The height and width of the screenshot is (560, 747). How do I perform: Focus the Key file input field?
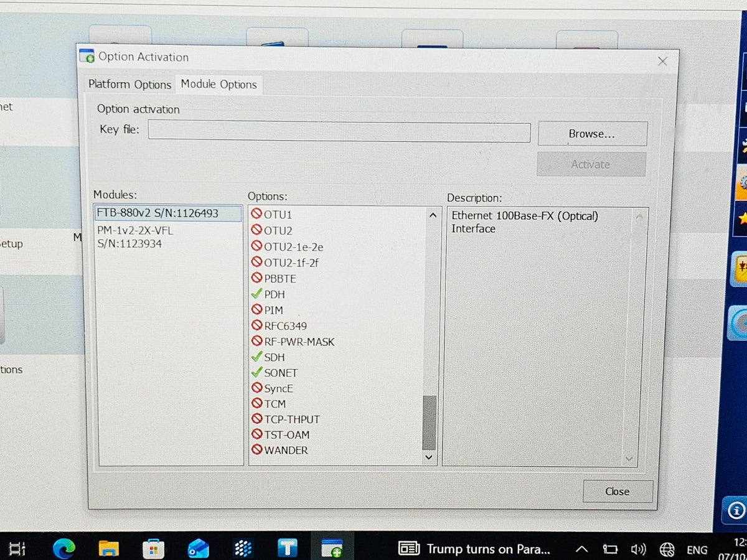(339, 132)
